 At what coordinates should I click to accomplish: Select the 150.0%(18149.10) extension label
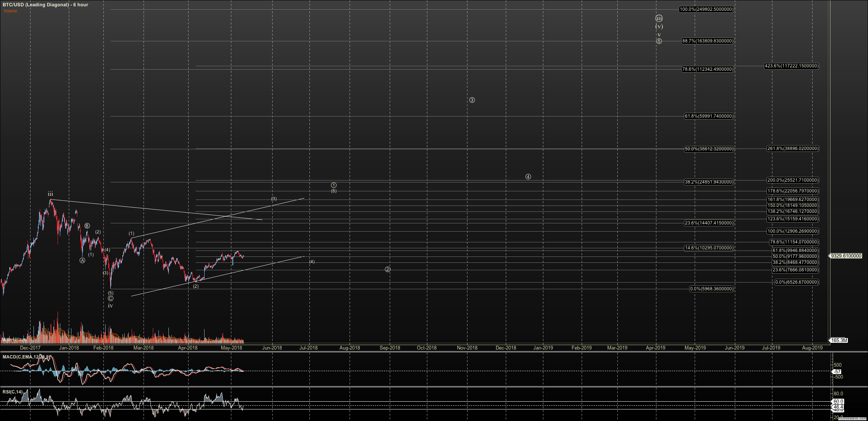click(793, 205)
